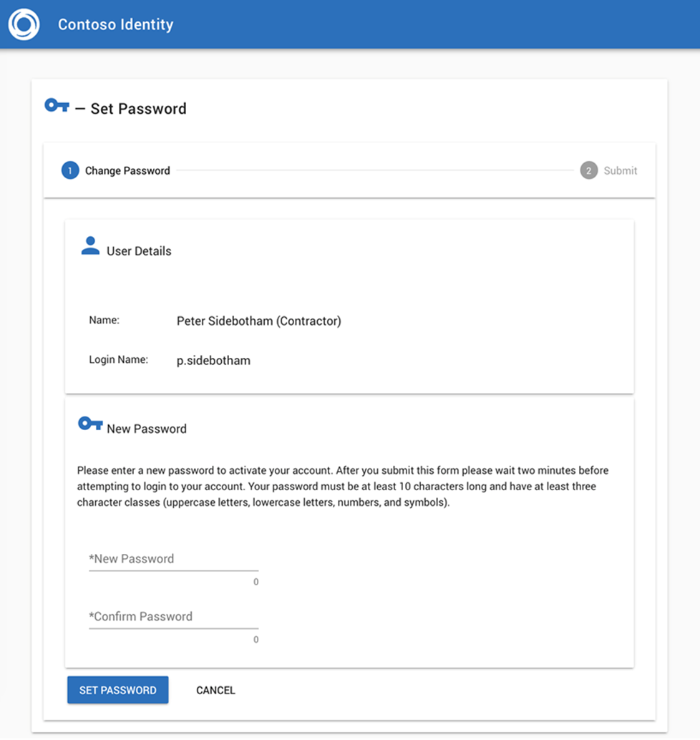Click the Contoso Identity header title
This screenshot has width=700, height=740.
tap(115, 24)
